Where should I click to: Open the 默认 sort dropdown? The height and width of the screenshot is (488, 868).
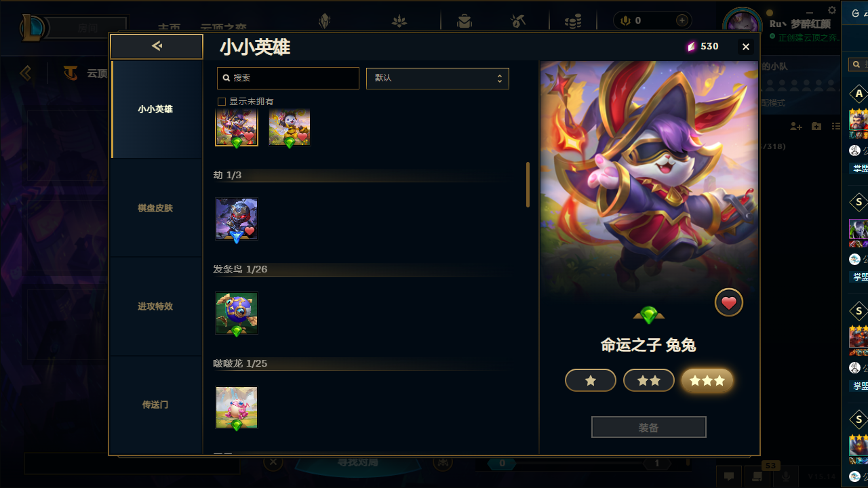pos(437,78)
